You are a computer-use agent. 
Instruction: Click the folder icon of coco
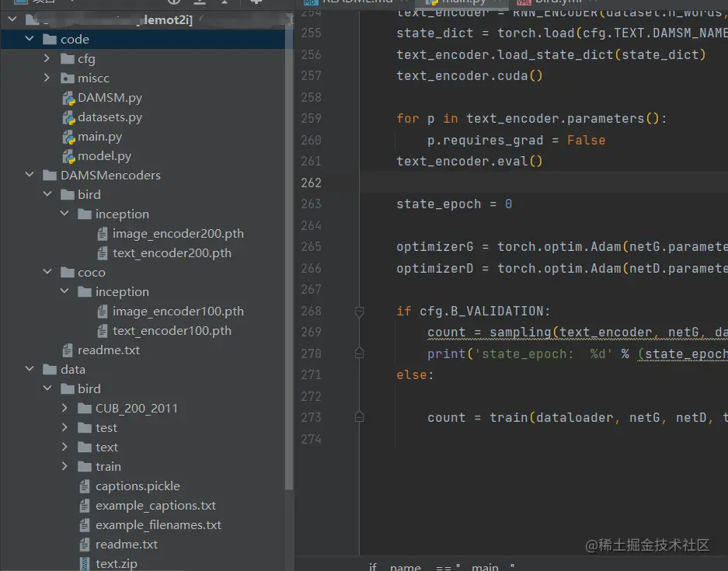pyautogui.click(x=68, y=273)
